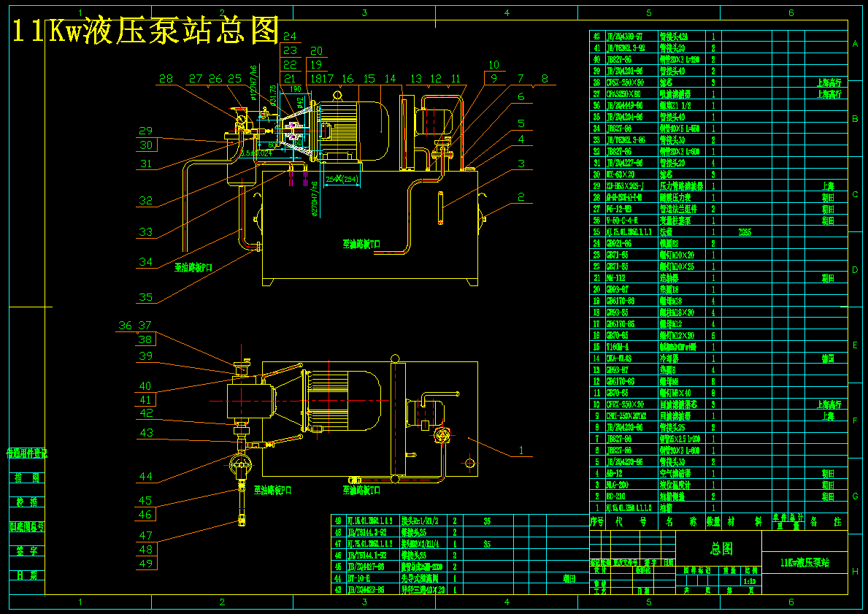Select the "数量" column header
This screenshot has width=868, height=614.
point(713,521)
